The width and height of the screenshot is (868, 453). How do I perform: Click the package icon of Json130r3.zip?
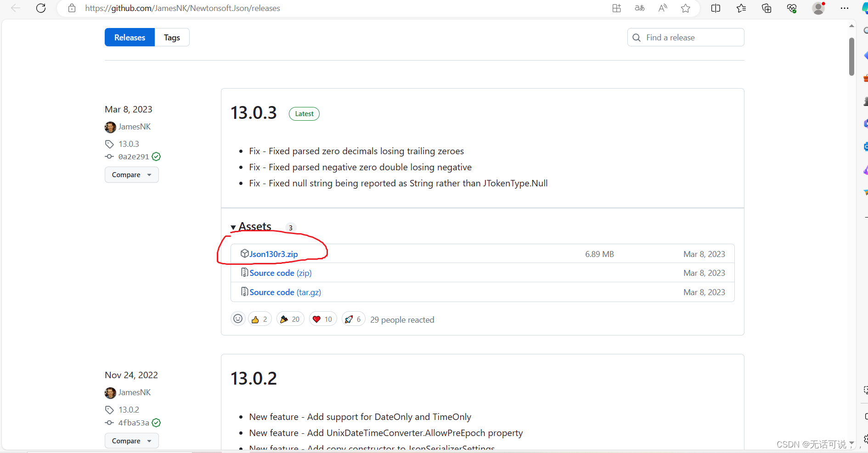pyautogui.click(x=245, y=253)
